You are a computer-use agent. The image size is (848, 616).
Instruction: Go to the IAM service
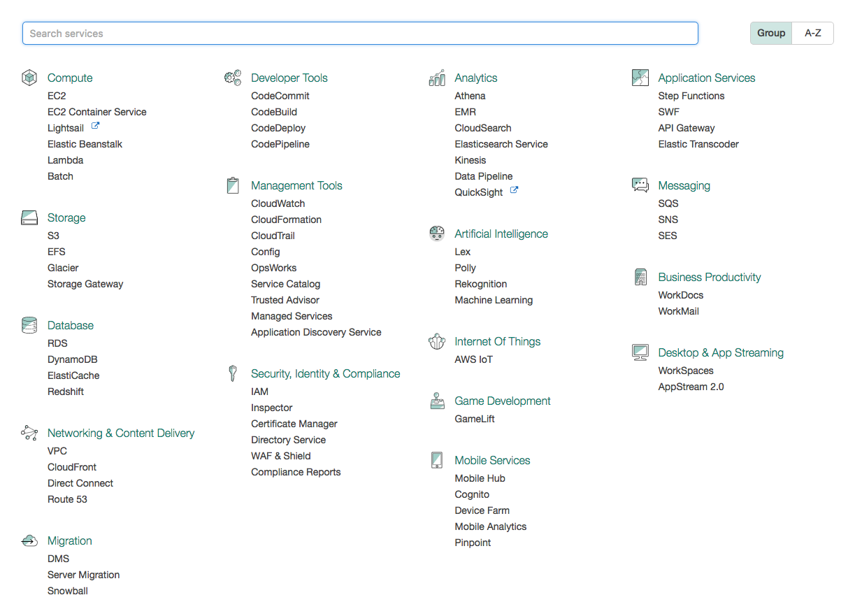(259, 392)
